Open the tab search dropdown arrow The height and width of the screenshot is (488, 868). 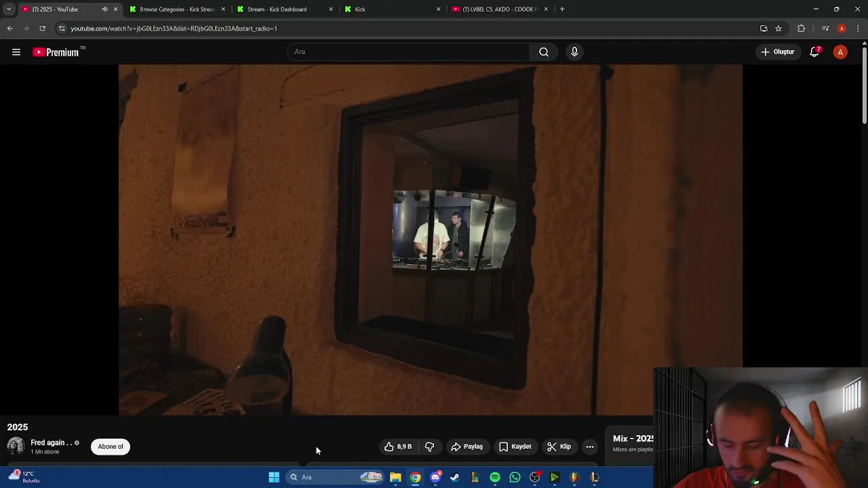pyautogui.click(x=9, y=9)
